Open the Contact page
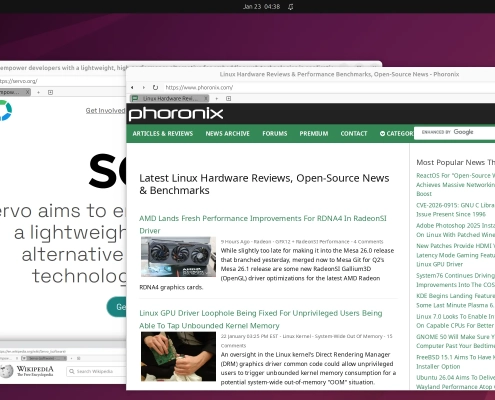The width and height of the screenshot is (495, 400). click(x=354, y=133)
